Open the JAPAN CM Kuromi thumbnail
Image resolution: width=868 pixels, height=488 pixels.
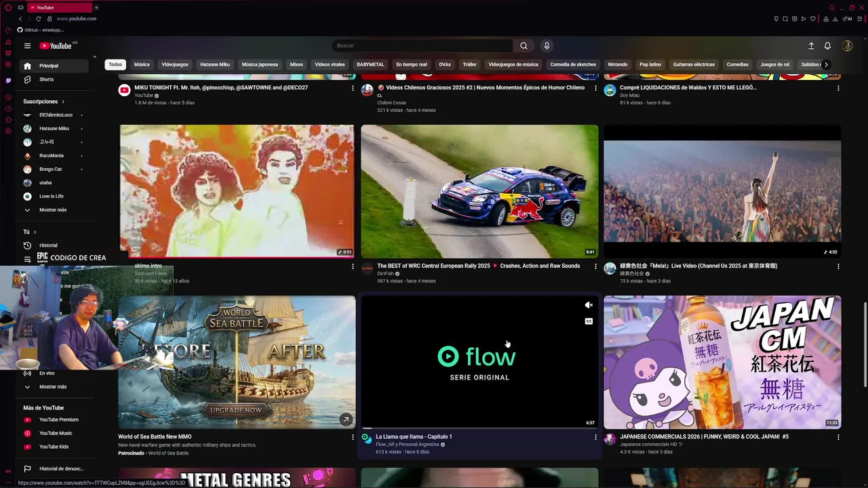tap(722, 362)
